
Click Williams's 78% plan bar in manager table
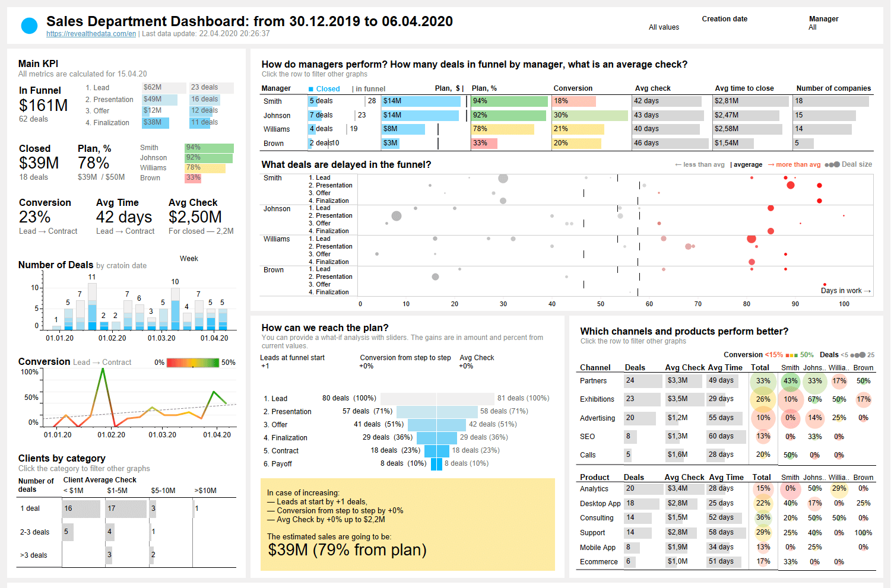[503, 129]
